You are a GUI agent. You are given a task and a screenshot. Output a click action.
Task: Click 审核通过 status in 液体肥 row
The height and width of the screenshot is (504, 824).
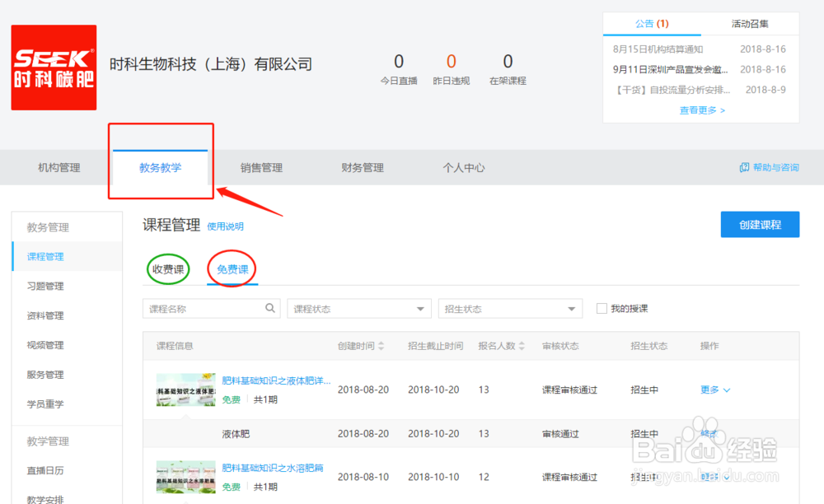[x=560, y=434]
